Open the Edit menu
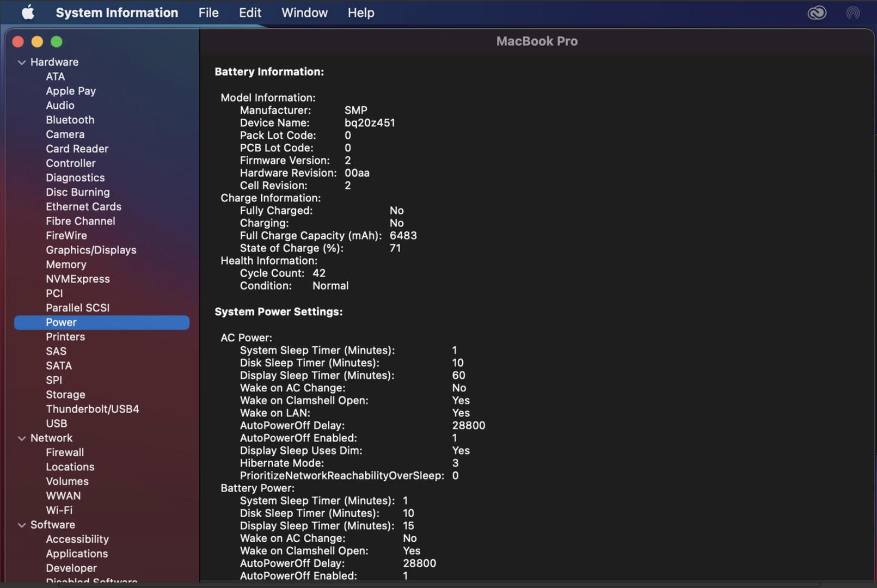This screenshot has height=588, width=877. click(250, 13)
